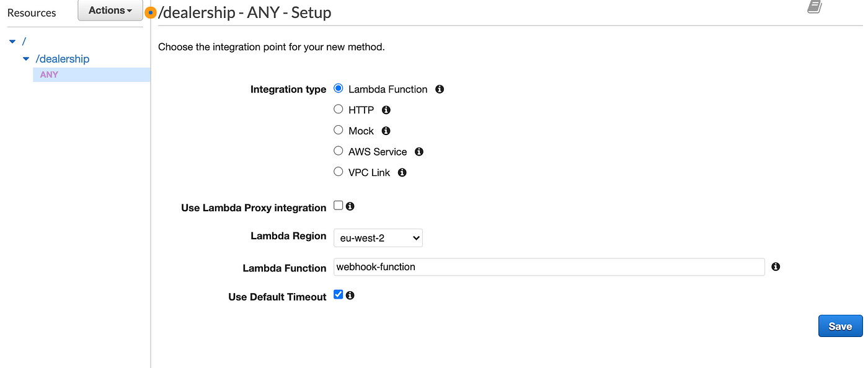Open the Actions dropdown menu
Viewport: 868px width, 368px height.
coord(110,10)
